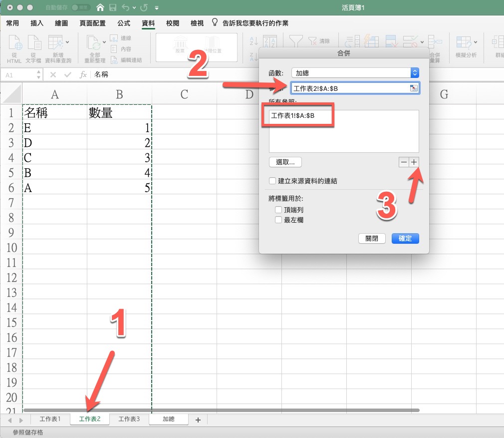
Task: Click the 內容 properties icon
Action: (114, 49)
